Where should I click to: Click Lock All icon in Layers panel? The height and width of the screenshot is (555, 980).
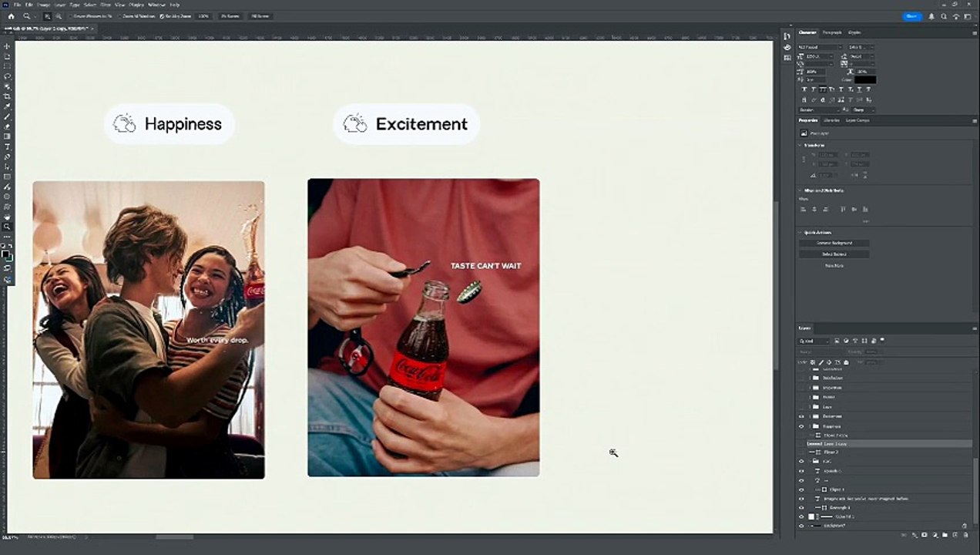[x=846, y=362]
